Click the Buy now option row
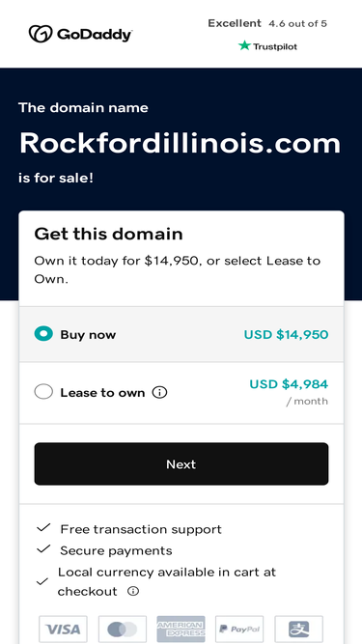The image size is (362, 644). [x=181, y=334]
